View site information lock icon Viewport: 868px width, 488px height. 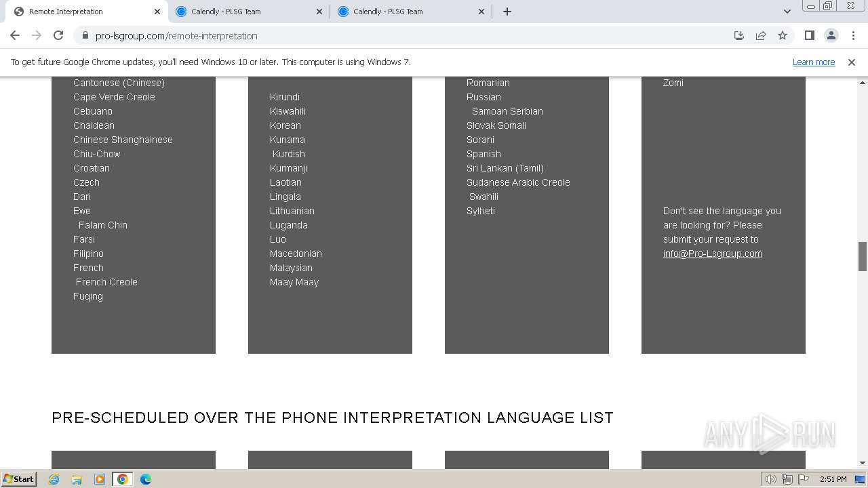point(85,36)
